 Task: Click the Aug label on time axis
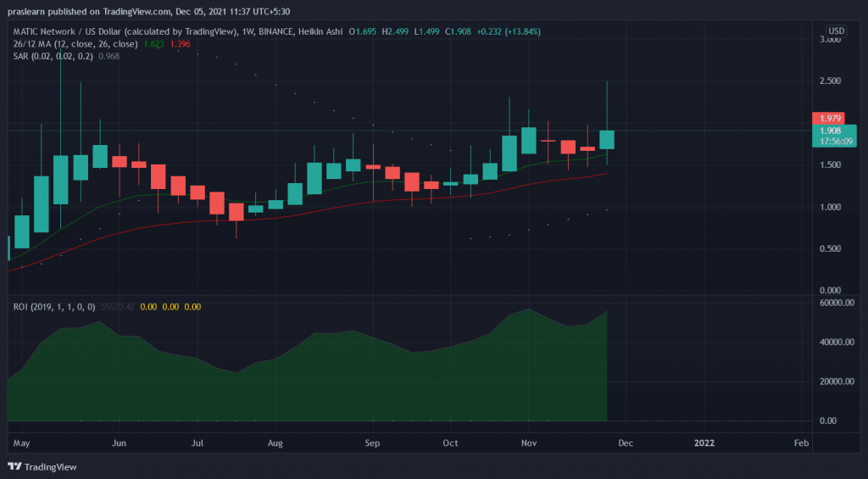coord(275,443)
